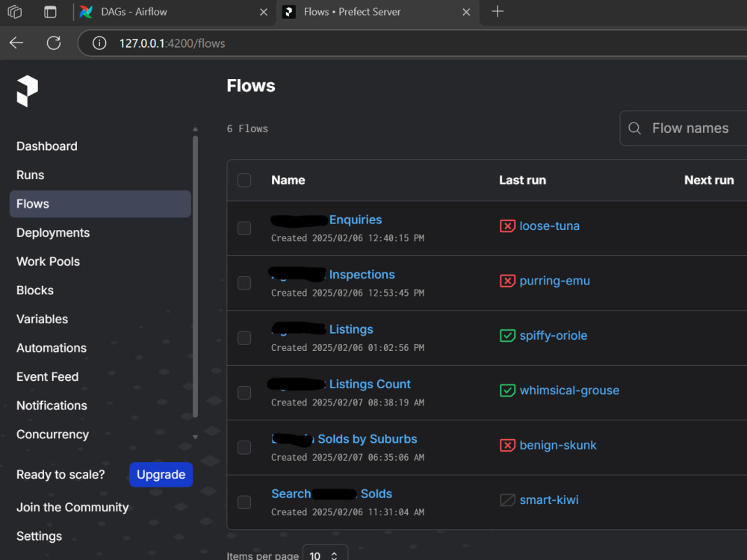
Task: Click cancelled status icon beside smart-kiwi
Action: [x=507, y=500]
